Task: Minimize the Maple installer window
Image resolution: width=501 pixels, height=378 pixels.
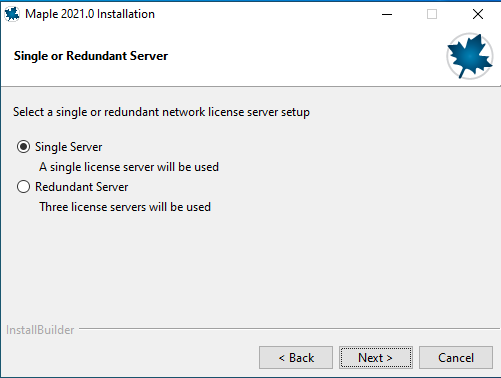Action: pos(387,14)
